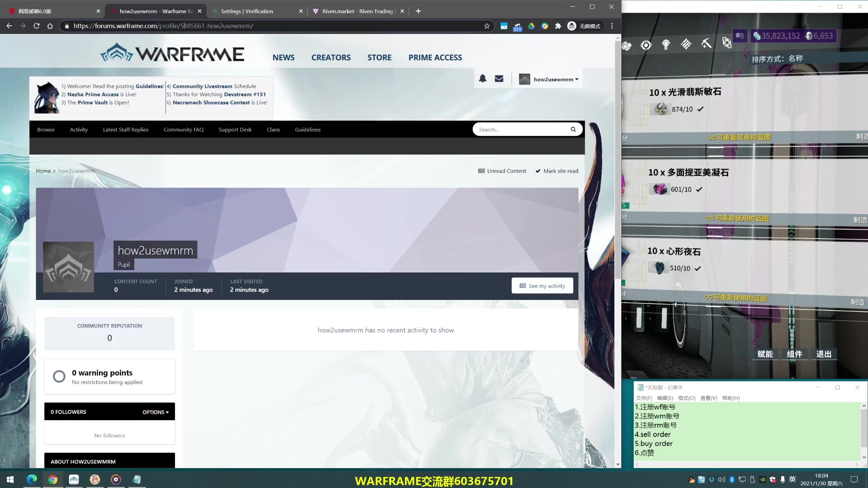Open forum Guidelines nav item
868x488 pixels.
pos(308,129)
